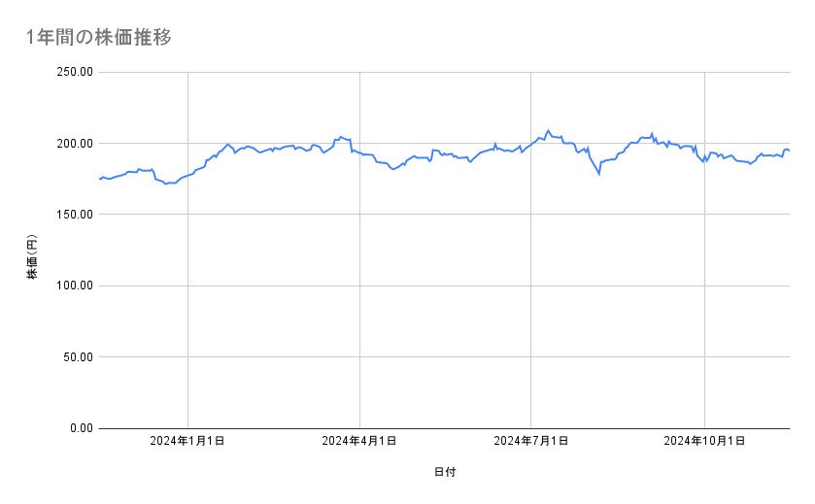Viewport: 815px width, 504px height.
Task: Click the chart title 1年間の株価推移
Action: [100, 38]
